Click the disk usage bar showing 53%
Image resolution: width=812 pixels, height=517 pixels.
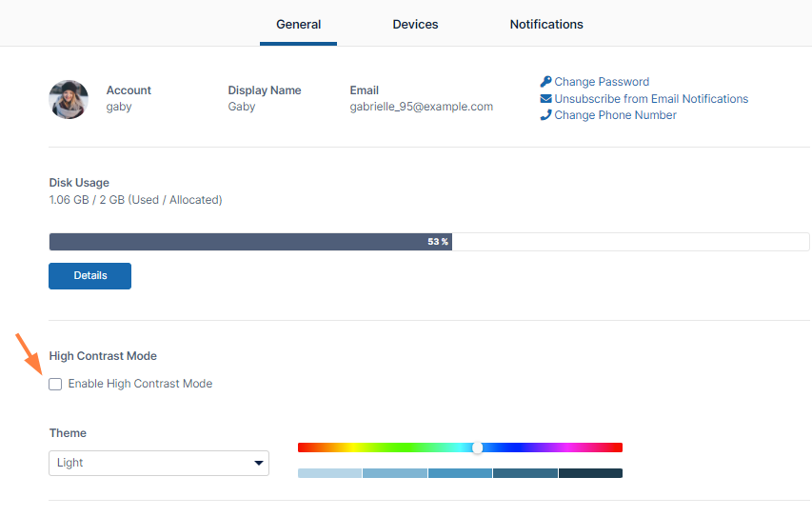[x=250, y=242]
